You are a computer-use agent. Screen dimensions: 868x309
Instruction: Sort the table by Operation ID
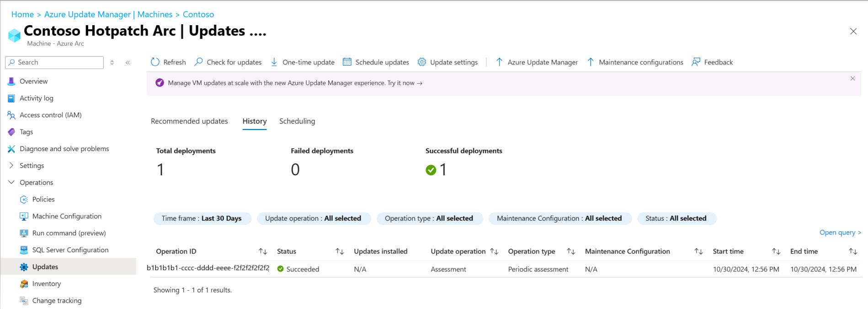pos(263,251)
